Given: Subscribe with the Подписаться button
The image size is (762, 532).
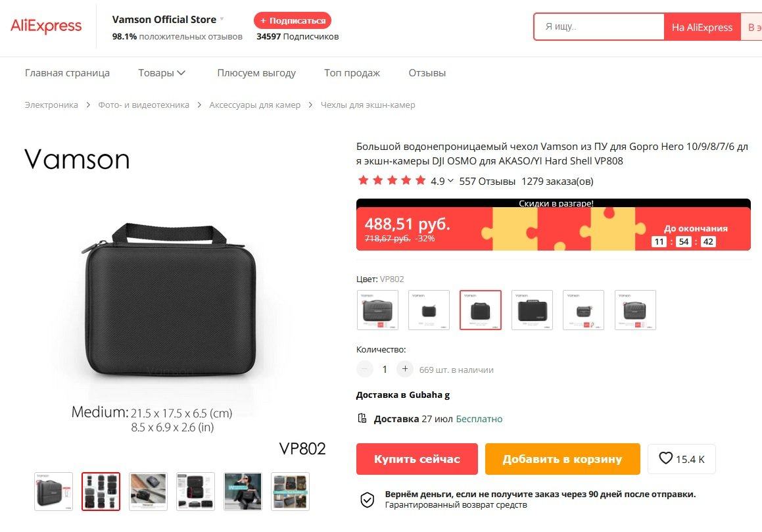Looking at the screenshot, I should (293, 20).
